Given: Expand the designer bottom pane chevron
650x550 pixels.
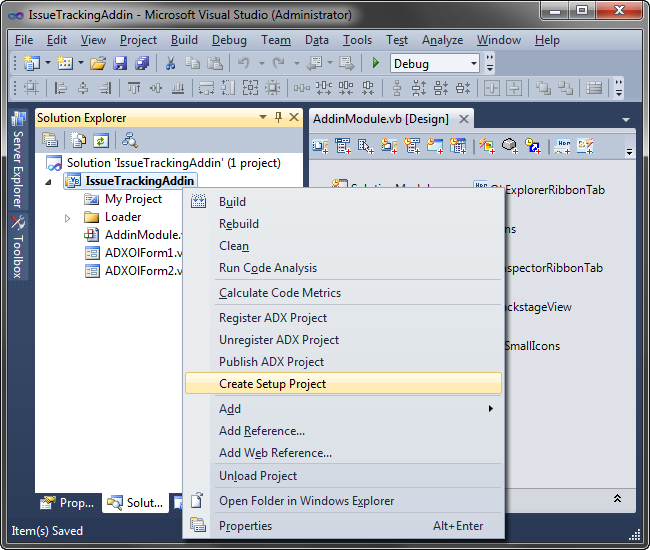Looking at the screenshot, I should [x=617, y=498].
